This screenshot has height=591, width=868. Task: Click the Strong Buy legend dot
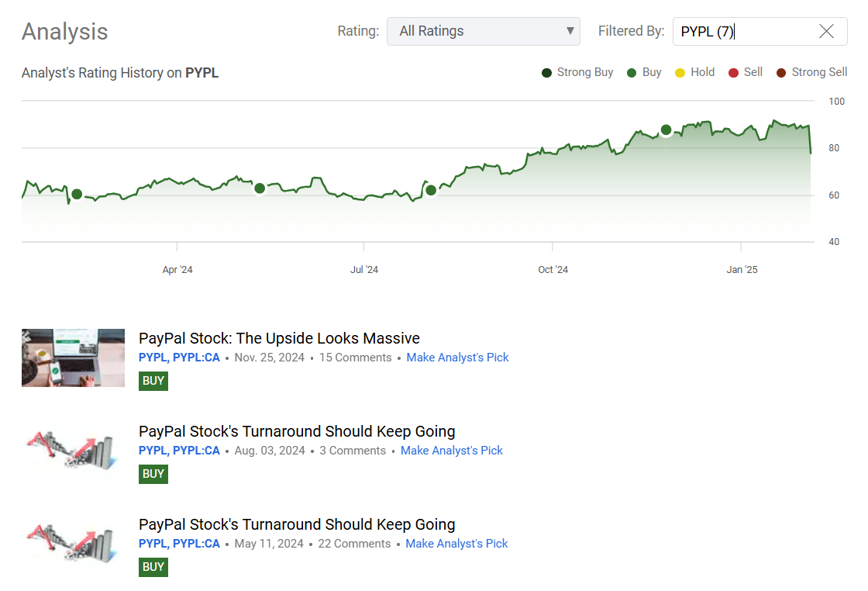coord(546,72)
